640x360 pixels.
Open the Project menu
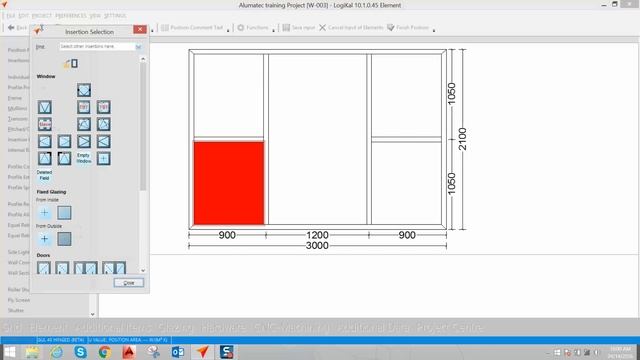point(42,16)
